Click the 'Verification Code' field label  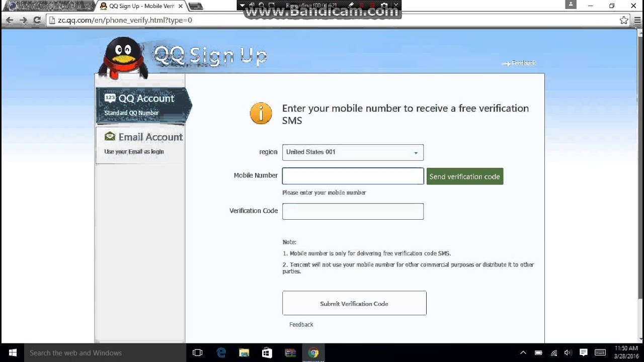[254, 211]
